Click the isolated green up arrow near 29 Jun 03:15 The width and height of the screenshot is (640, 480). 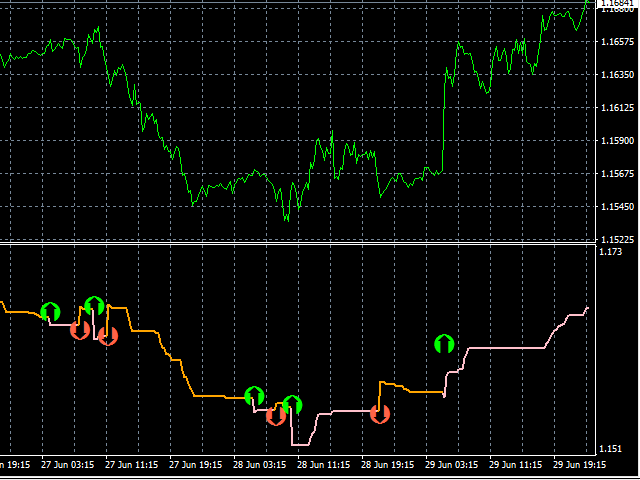point(444,344)
